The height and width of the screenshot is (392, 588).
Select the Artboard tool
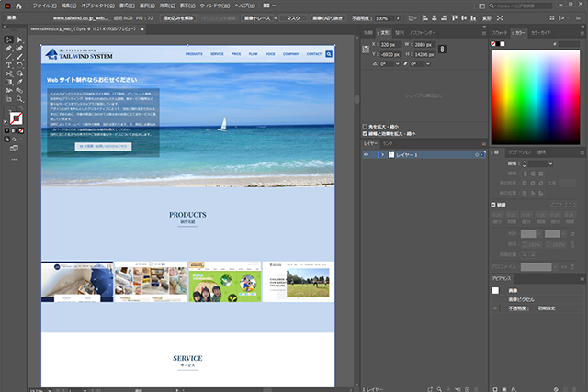pos(8,99)
